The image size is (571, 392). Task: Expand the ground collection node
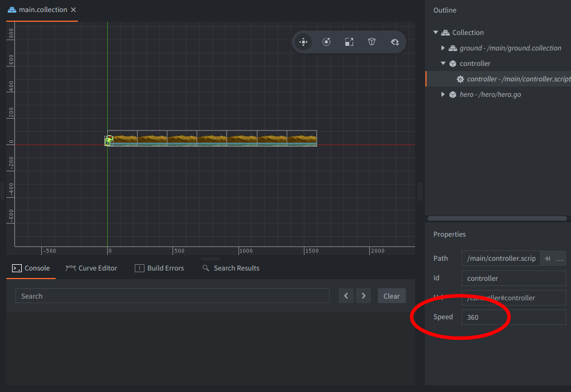[x=443, y=48]
